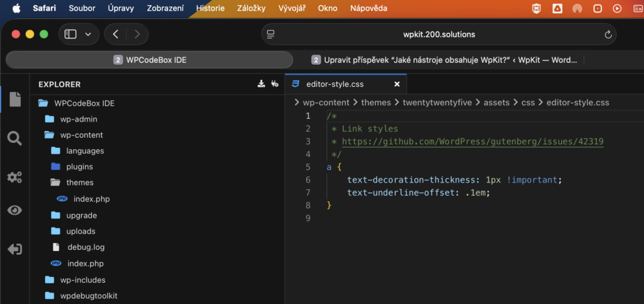Click the exit arrow sidebar icon
The height and width of the screenshot is (304, 644).
point(14,249)
